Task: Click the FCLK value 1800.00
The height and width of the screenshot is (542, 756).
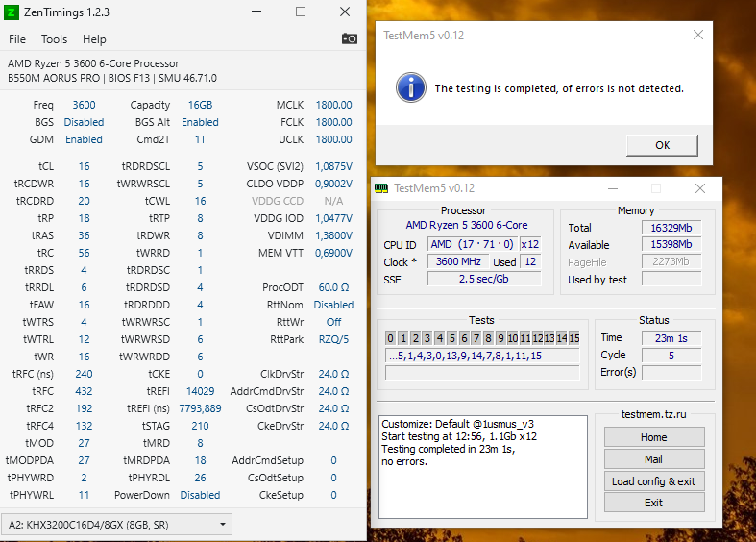Action: pos(333,122)
